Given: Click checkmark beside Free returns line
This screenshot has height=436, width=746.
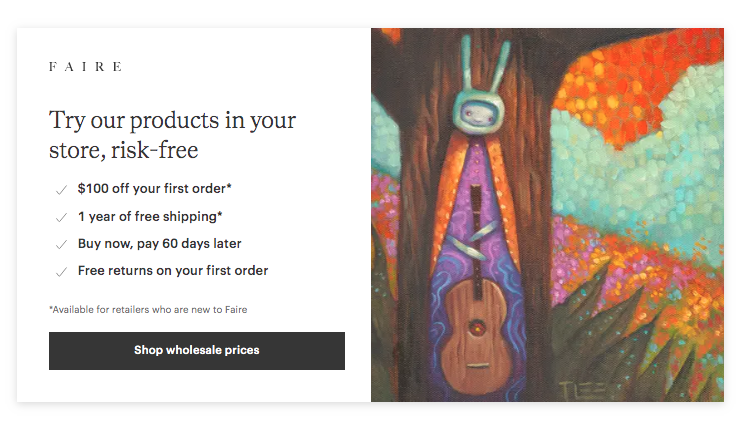Looking at the screenshot, I should [61, 272].
